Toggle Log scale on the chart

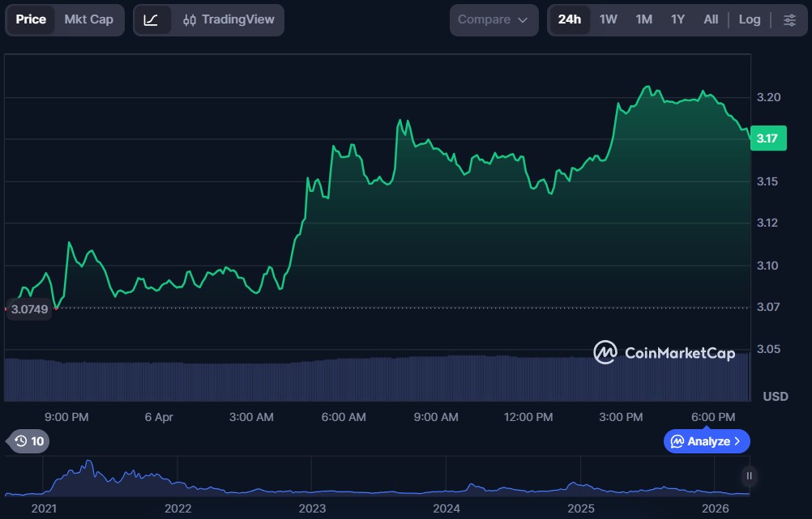(x=750, y=19)
